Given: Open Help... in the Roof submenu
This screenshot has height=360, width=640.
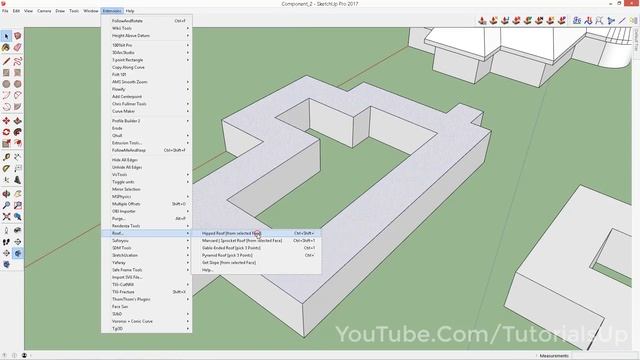Looking at the screenshot, I should [256, 270].
